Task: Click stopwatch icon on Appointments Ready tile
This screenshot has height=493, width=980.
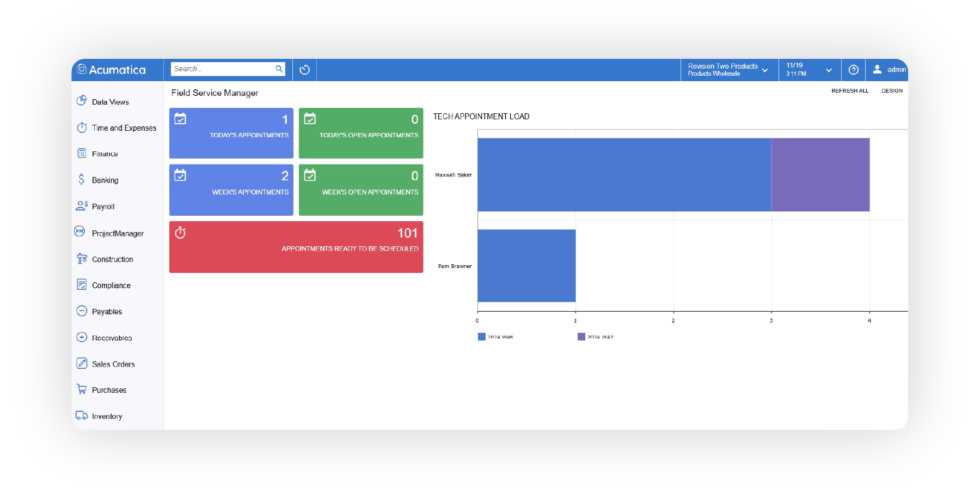Action: coord(180,233)
